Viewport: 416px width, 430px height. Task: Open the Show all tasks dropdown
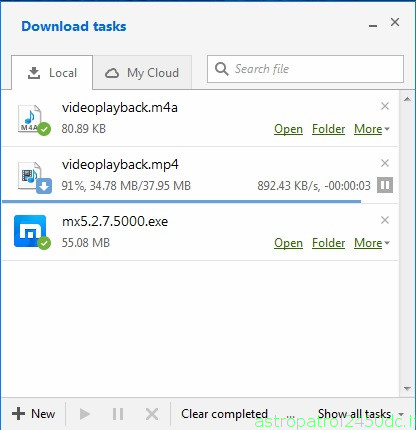(x=361, y=414)
